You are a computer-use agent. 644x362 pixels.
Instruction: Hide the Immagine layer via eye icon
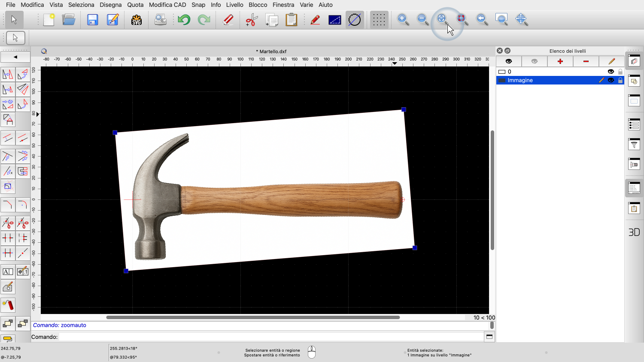click(x=611, y=80)
